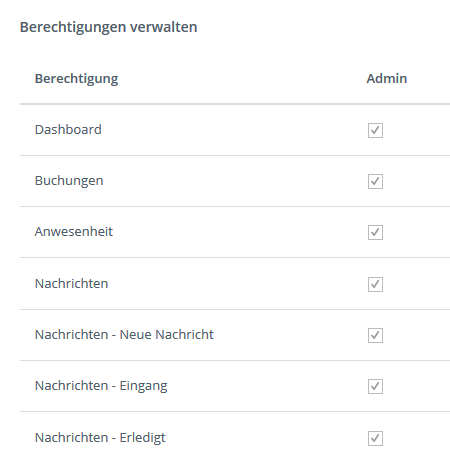This screenshot has width=450, height=450.
Task: Disable Nachrichten - Erledigt checkbox
Action: [x=375, y=438]
